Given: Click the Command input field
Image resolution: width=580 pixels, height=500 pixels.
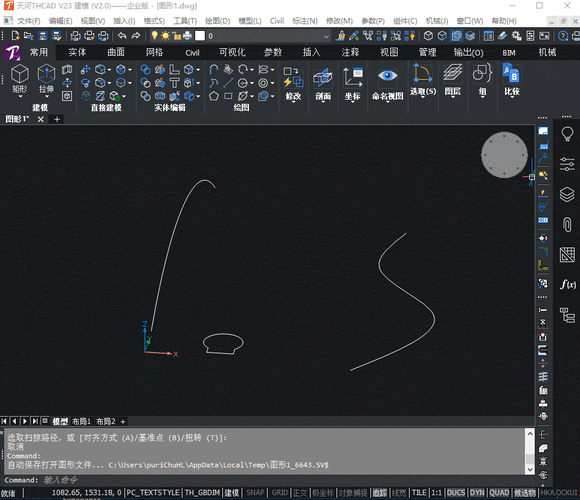Looking at the screenshot, I should tap(259, 480).
